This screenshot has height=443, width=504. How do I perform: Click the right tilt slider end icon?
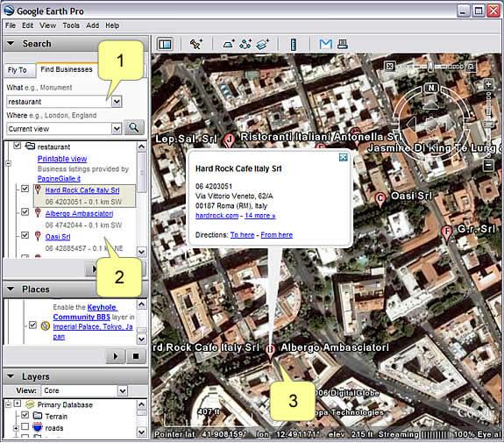tap(471, 67)
